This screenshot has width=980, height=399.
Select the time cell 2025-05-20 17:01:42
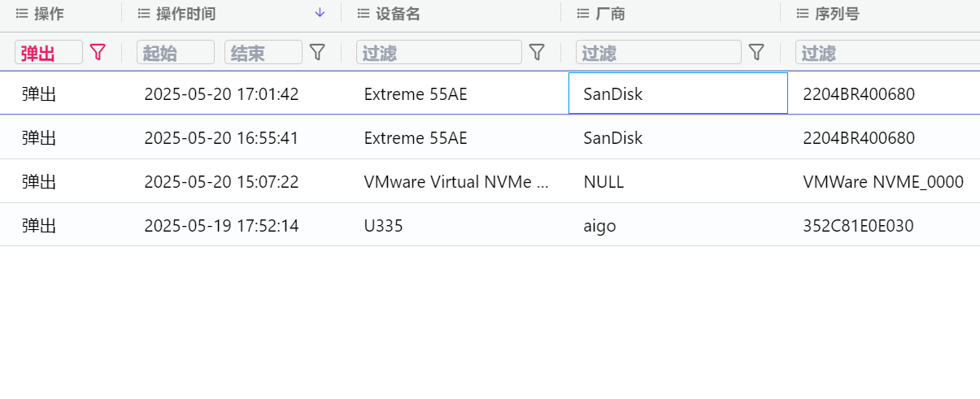(x=221, y=94)
